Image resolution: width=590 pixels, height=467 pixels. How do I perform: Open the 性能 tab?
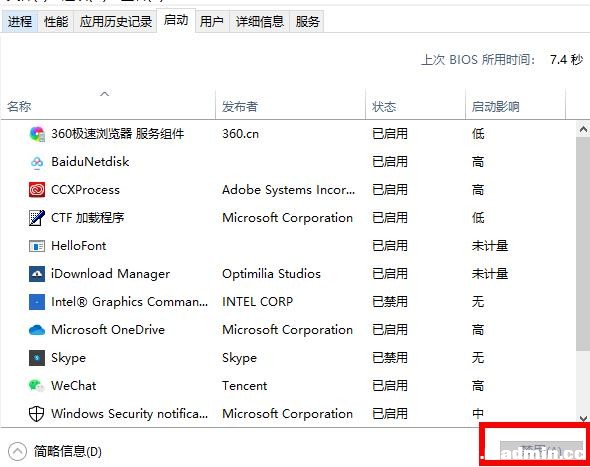(56, 21)
